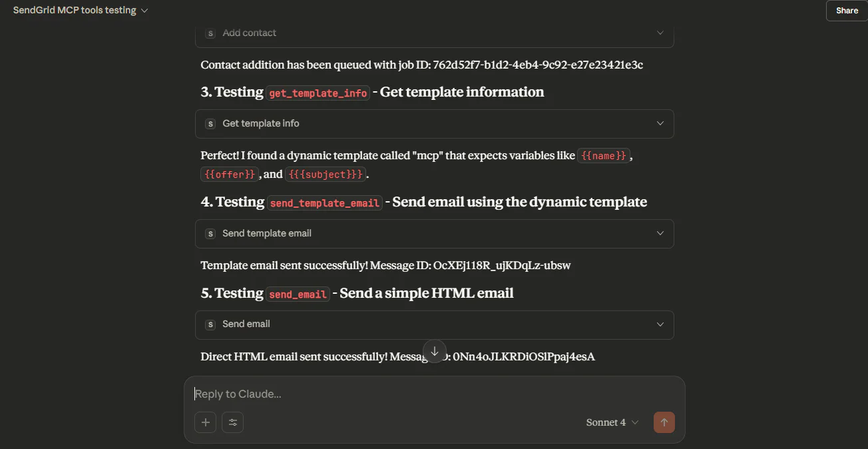Image resolution: width=868 pixels, height=449 pixels.
Task: Open the SendGrid MCP tools testing title menu
Action: (80, 10)
